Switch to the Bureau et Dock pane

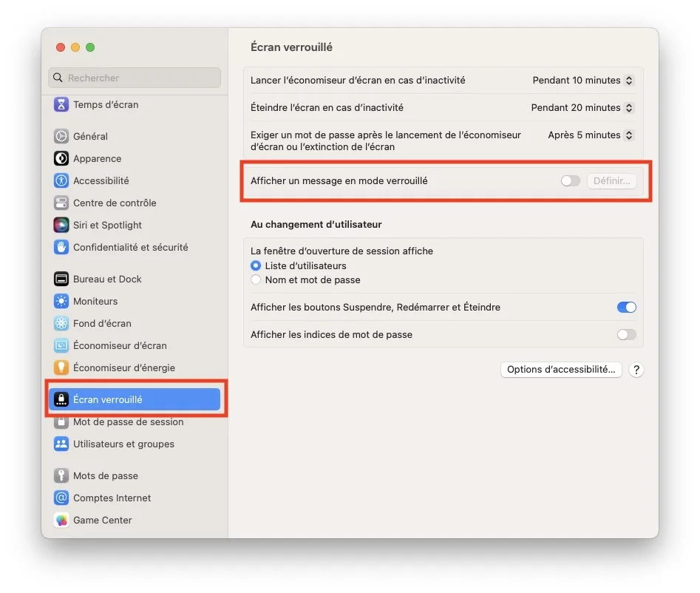point(107,279)
